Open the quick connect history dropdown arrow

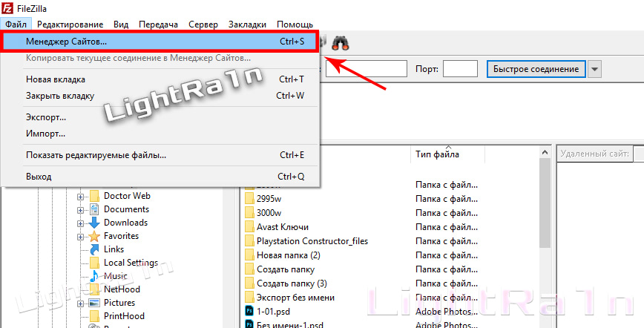pyautogui.click(x=594, y=69)
